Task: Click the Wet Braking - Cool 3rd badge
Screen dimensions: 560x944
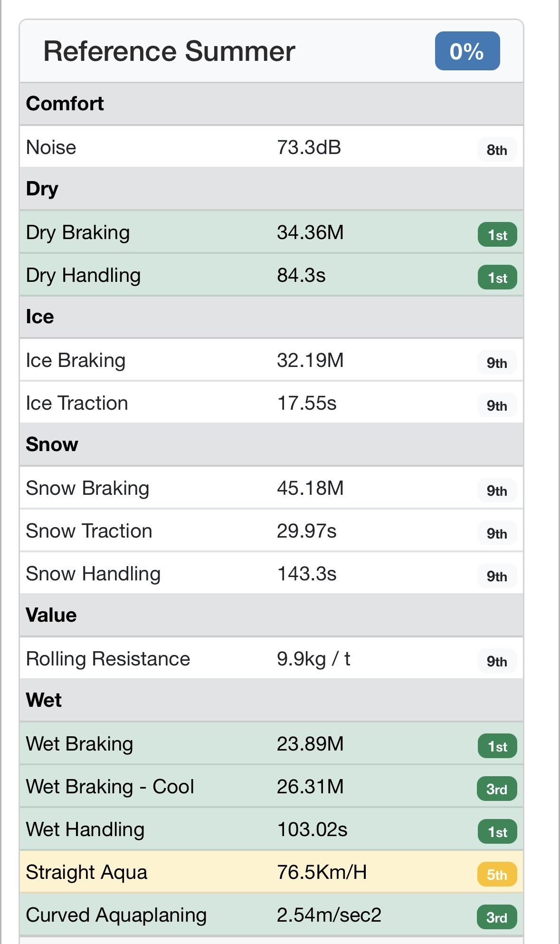Action: 497,789
